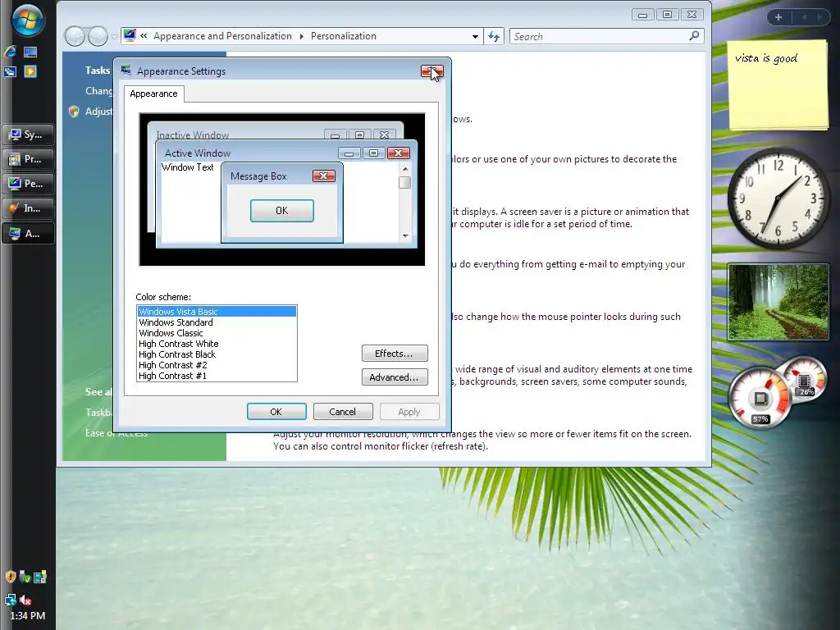
Task: Click the Windows Sidebar tray icon
Action: click(x=40, y=577)
